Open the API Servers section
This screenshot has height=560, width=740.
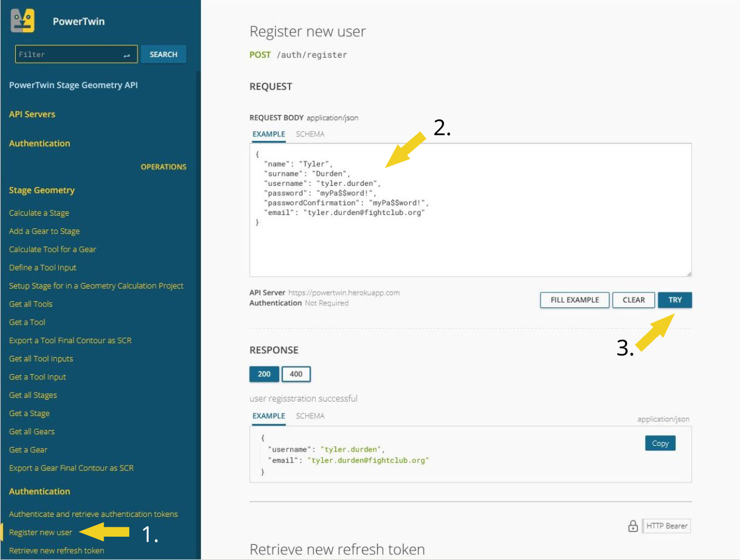point(32,114)
